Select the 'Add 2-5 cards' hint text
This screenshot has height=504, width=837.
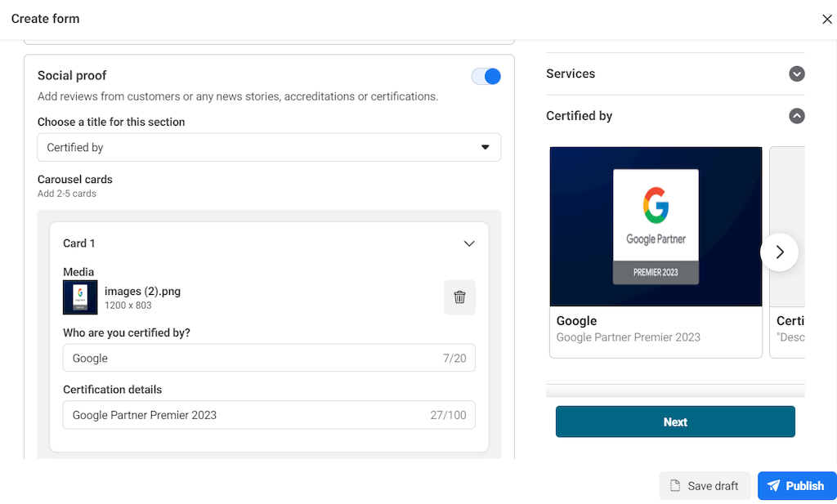point(67,194)
